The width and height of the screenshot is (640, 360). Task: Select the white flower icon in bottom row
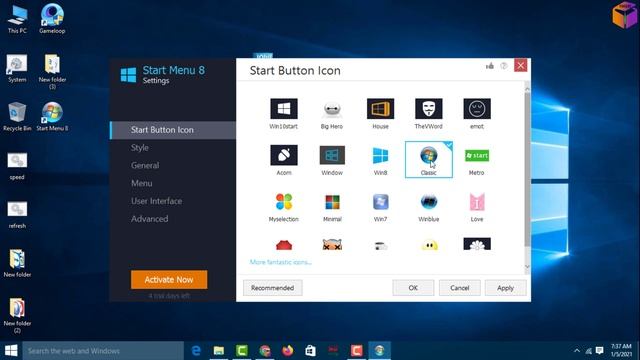click(477, 244)
